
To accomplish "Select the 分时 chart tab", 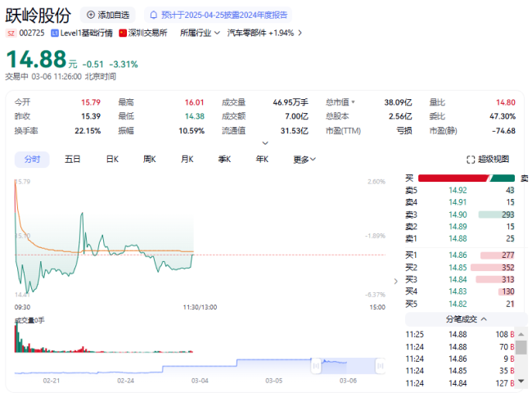I will click(32, 159).
